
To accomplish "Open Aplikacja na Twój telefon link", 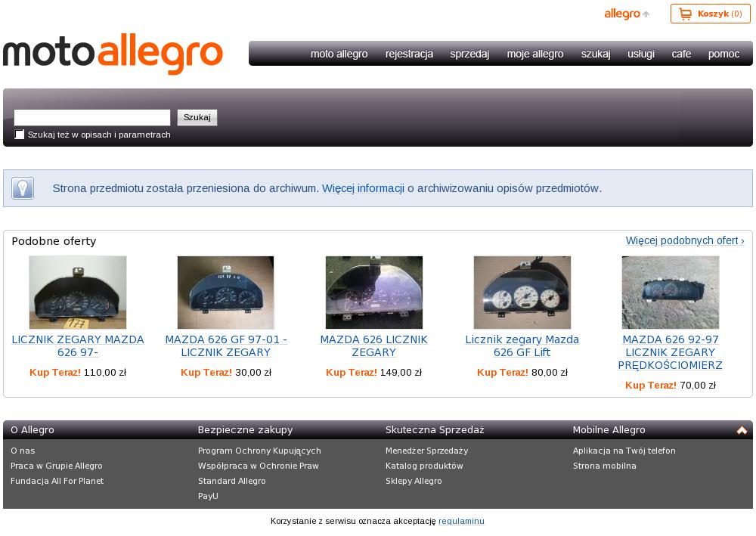I will [624, 451].
